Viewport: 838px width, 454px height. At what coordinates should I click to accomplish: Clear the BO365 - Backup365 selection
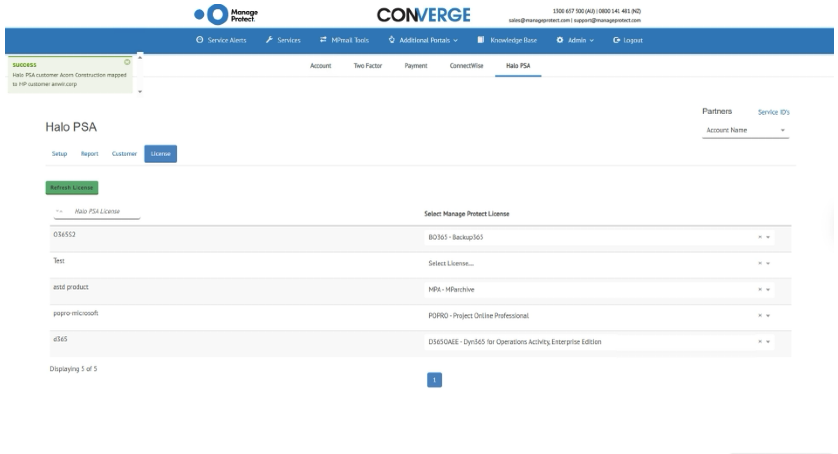[x=759, y=237]
